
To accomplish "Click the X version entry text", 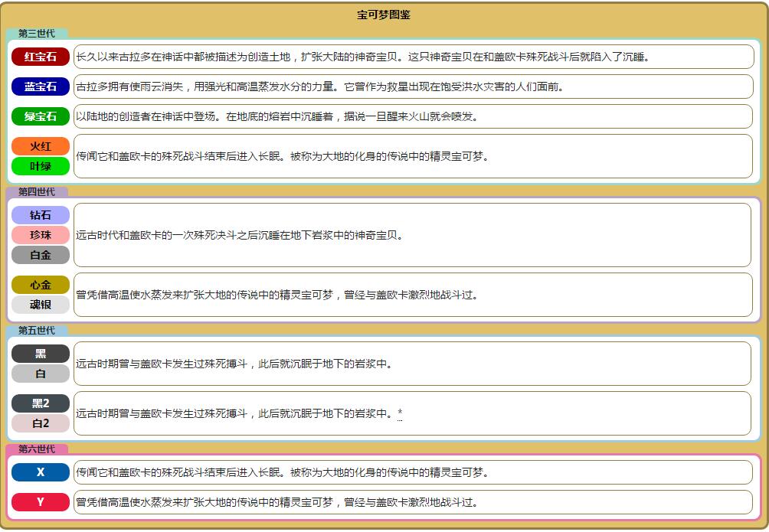I will [413, 472].
